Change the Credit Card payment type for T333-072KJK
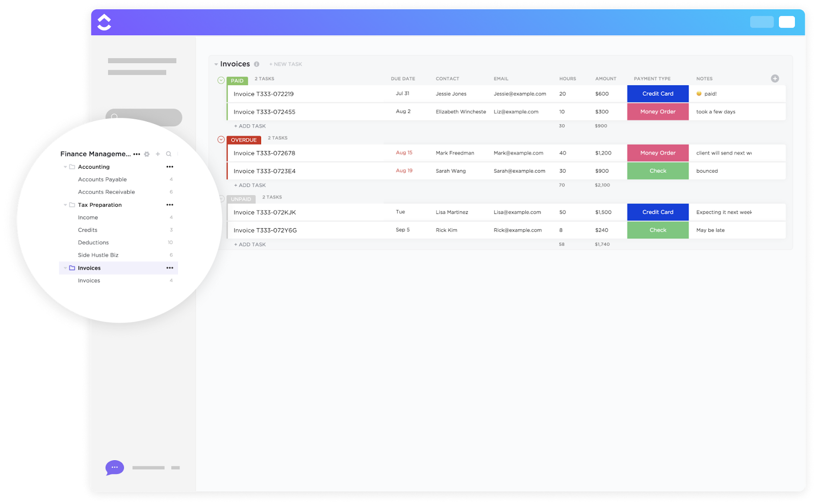This screenshot has width=816, height=504. pyautogui.click(x=657, y=212)
